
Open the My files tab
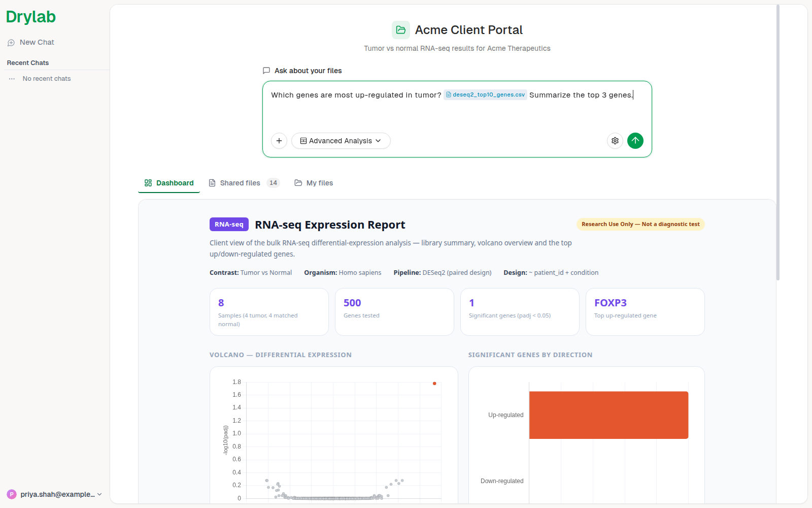click(314, 183)
